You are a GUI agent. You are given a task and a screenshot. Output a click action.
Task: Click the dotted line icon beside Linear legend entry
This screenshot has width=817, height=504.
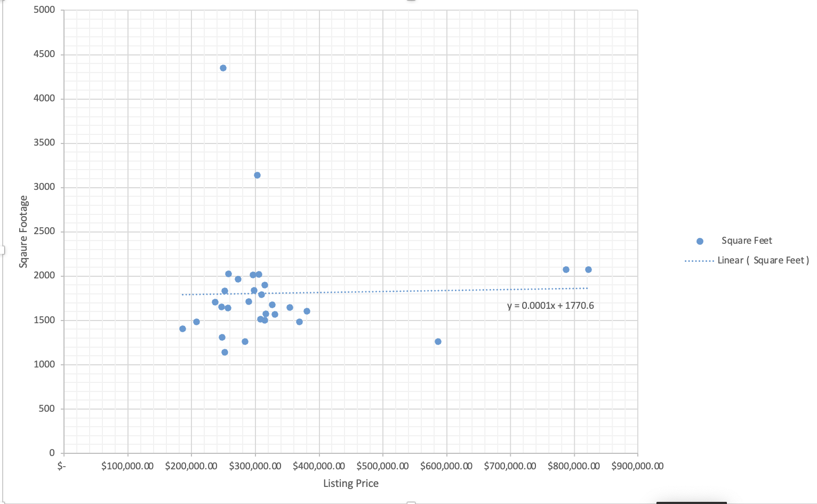(x=699, y=260)
